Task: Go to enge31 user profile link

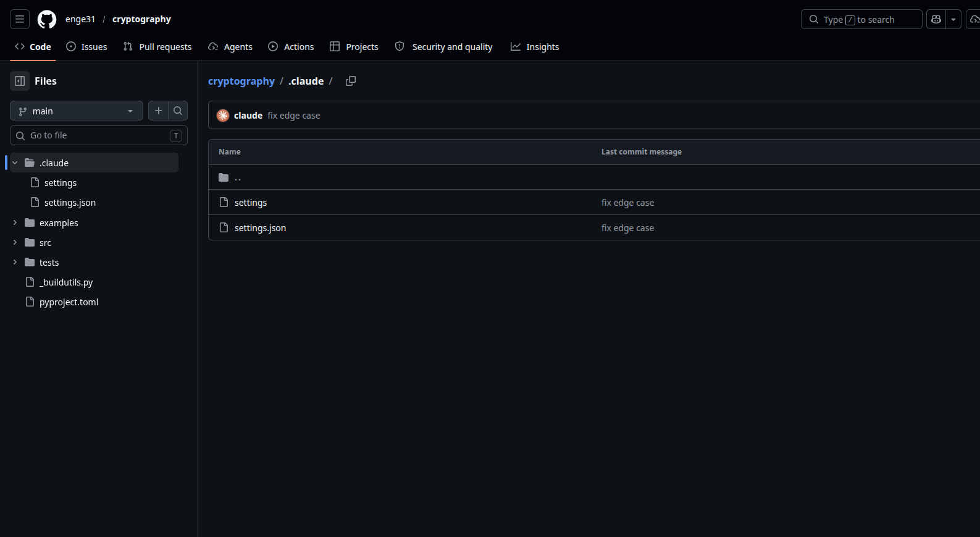Action: 80,19
